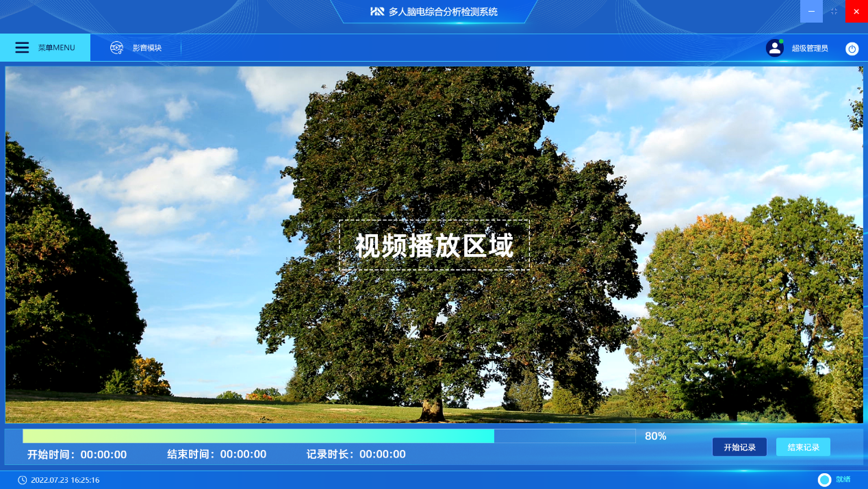Image resolution: width=868 pixels, height=489 pixels.
Task: Select the 影音模块 module icon
Action: (116, 48)
